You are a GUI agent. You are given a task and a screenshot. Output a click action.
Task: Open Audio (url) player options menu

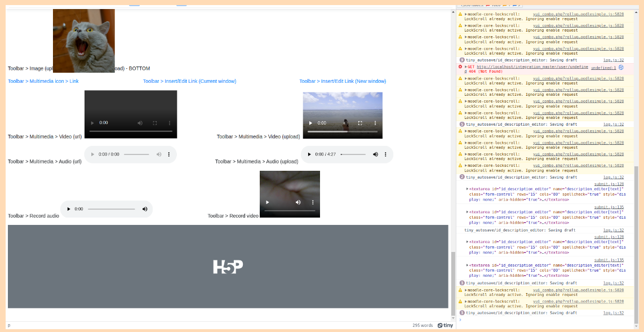169,154
